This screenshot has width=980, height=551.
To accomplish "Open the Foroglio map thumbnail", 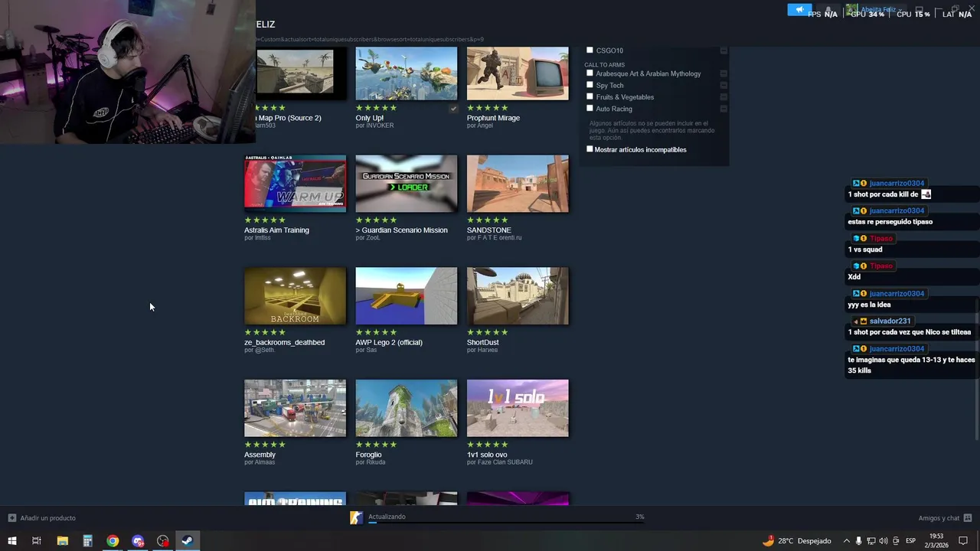I will [406, 408].
